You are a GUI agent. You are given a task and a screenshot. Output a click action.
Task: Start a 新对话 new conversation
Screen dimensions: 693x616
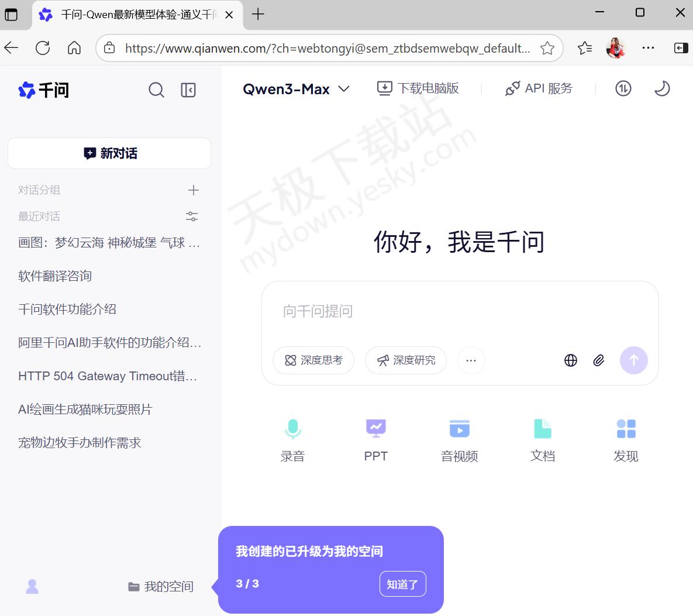tap(109, 153)
